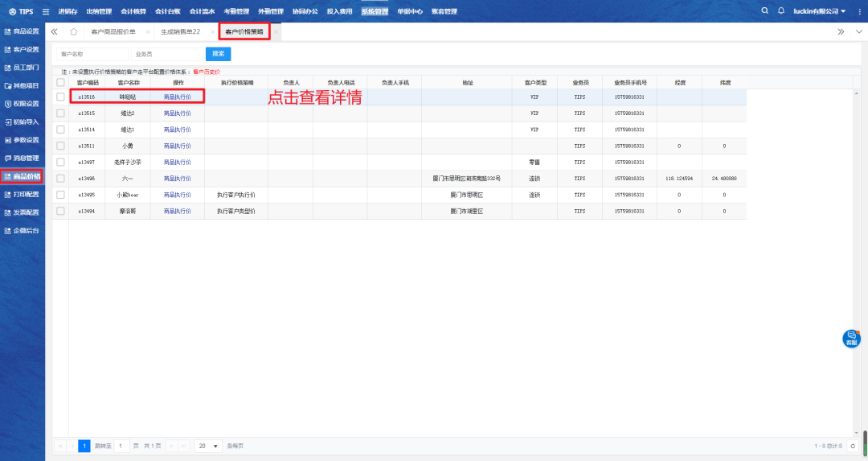Open the blue 客服 customer service bubble
This screenshot has height=461, width=868.
(851, 339)
